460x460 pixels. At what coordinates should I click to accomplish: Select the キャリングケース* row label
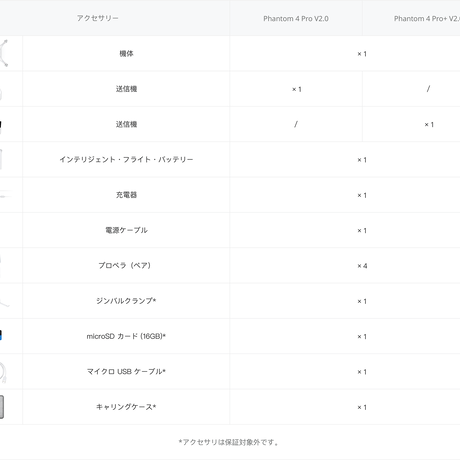126,407
